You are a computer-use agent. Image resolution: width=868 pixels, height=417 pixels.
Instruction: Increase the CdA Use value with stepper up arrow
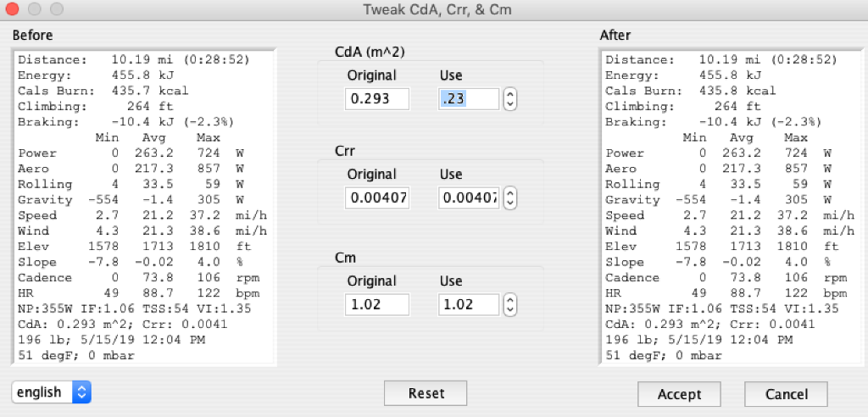(510, 94)
